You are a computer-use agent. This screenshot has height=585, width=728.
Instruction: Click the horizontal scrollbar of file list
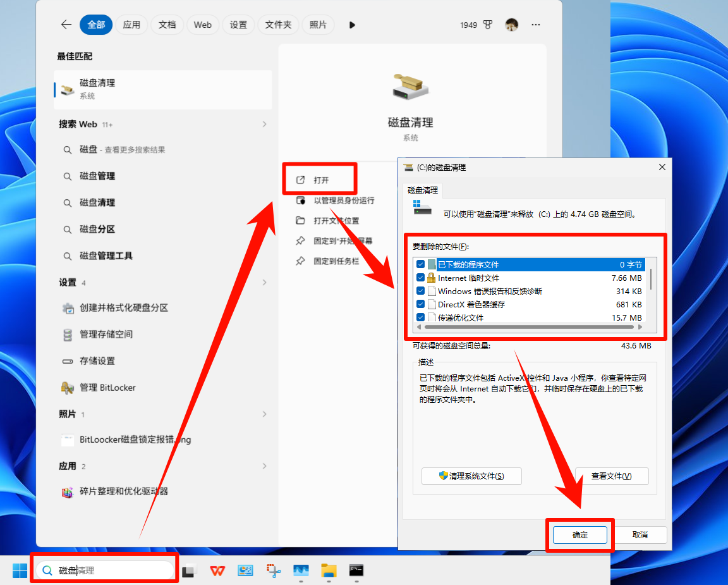click(x=529, y=327)
